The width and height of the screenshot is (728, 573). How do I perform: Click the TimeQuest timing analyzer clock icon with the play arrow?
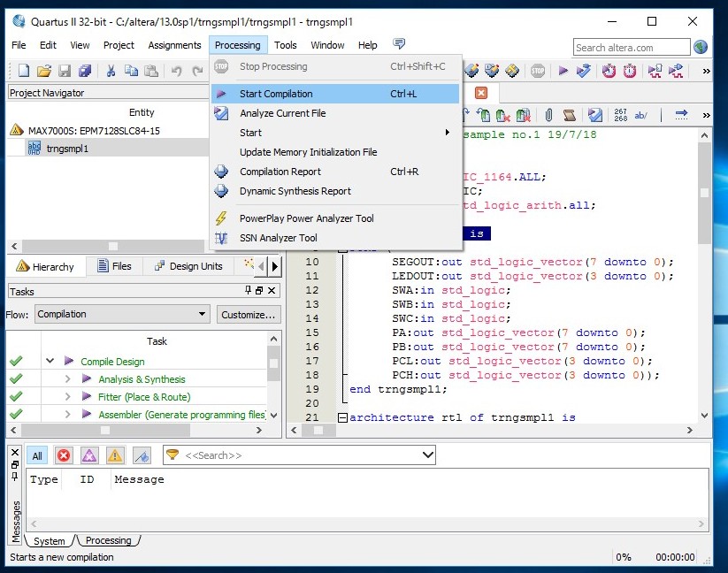609,71
